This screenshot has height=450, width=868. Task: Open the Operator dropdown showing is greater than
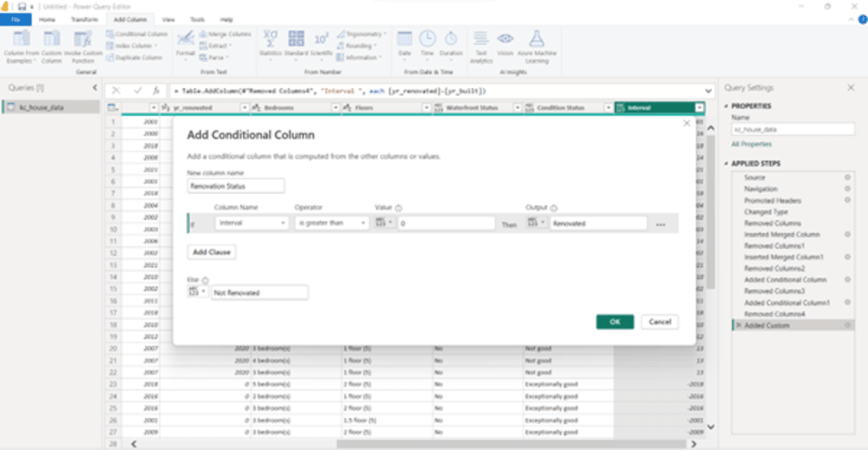pyautogui.click(x=332, y=224)
